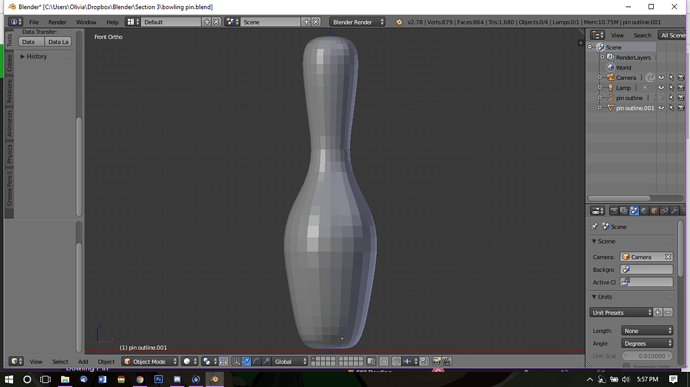The image size is (690, 387).
Task: Click the Data button in Data Transfer
Action: click(31, 42)
